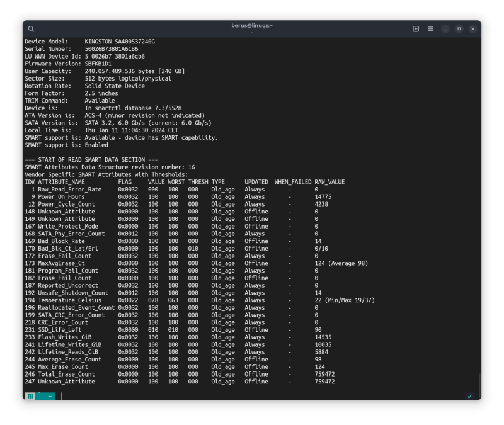Select serial number 50026B73801A6CB6
This screenshot has height=425, width=504.
112,49
